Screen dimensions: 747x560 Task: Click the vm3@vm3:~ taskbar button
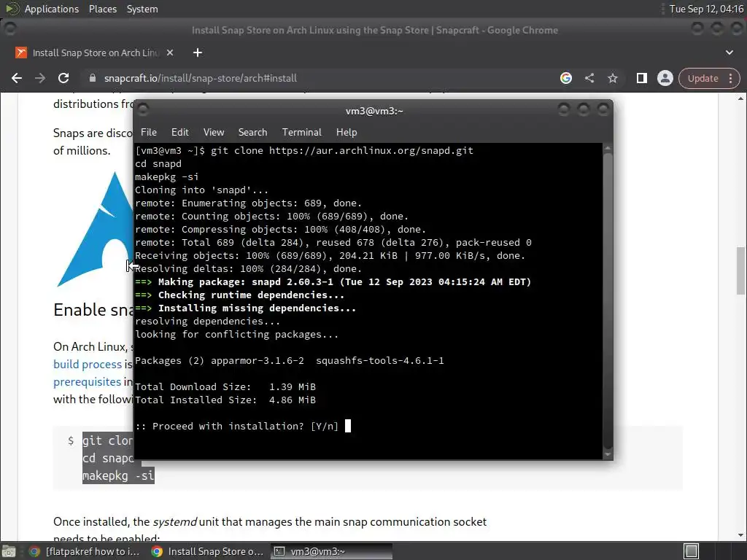[x=332, y=551]
